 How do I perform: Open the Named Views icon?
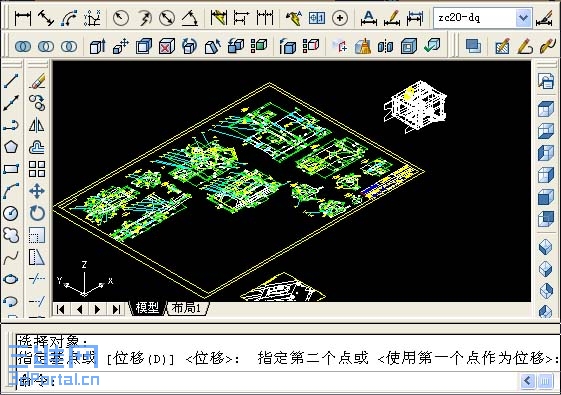pyautogui.click(x=546, y=81)
